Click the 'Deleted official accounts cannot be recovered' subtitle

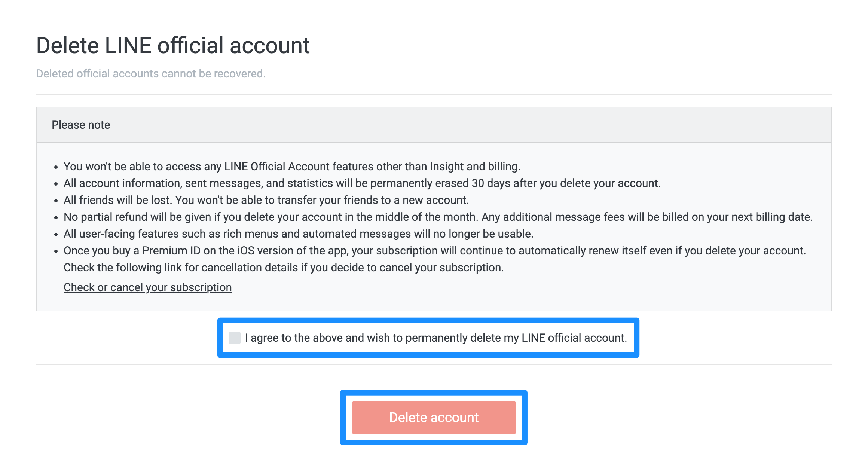[x=151, y=73]
